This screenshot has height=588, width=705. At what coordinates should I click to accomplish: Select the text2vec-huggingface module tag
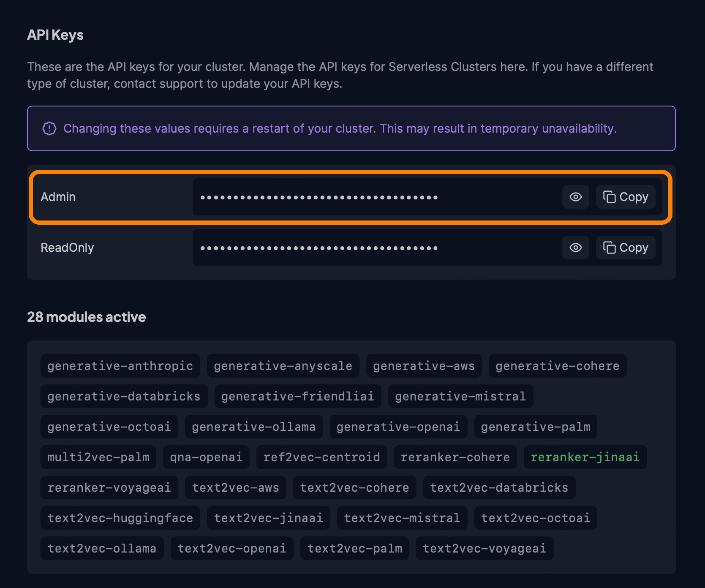pyautogui.click(x=120, y=518)
